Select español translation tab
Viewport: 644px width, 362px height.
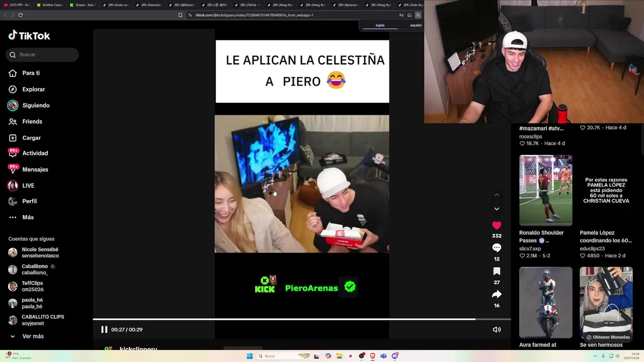[x=416, y=25]
